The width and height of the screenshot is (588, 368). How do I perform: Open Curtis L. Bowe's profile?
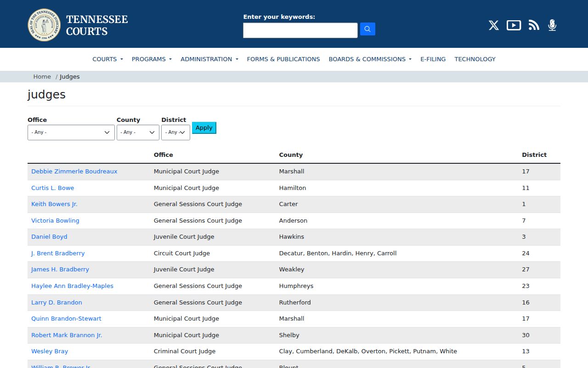coord(53,188)
